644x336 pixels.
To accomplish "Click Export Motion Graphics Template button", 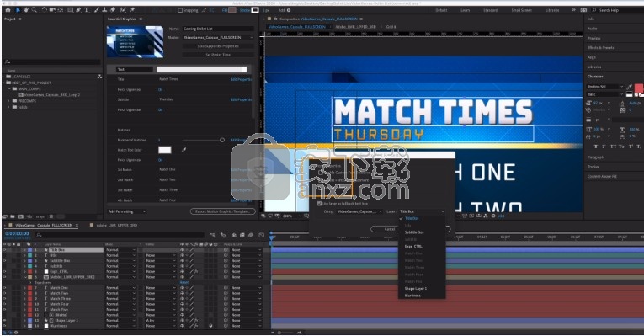I will click(223, 211).
